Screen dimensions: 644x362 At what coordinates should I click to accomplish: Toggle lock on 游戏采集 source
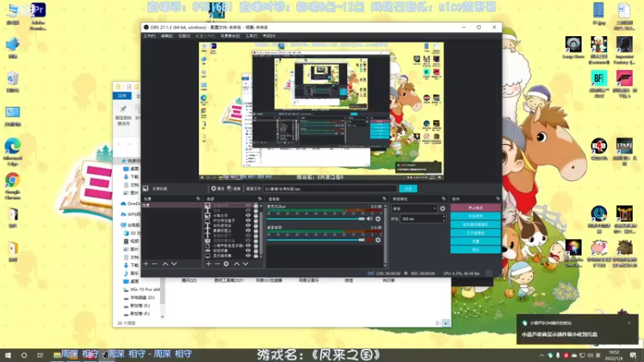coord(256,250)
